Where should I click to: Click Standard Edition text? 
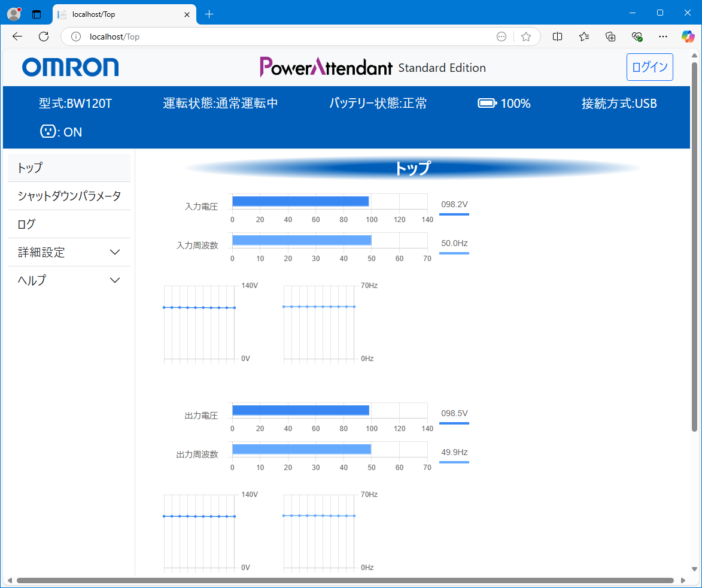[442, 68]
